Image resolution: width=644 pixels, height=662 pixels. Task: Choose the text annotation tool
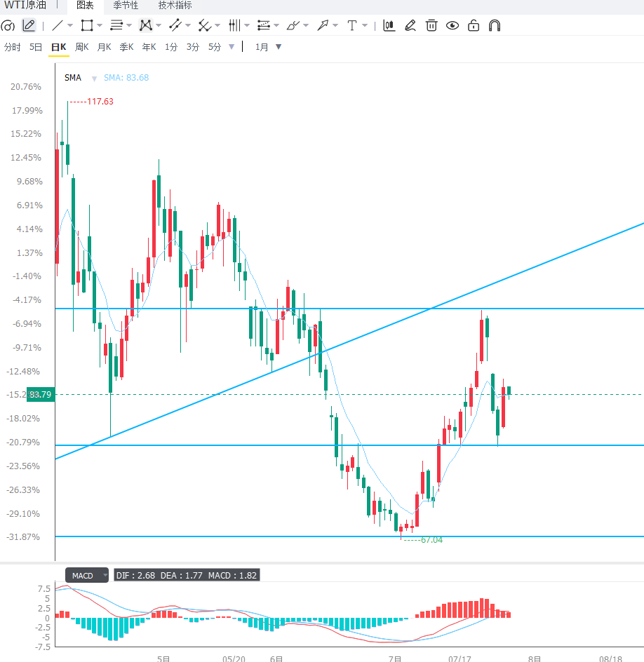pyautogui.click(x=351, y=26)
